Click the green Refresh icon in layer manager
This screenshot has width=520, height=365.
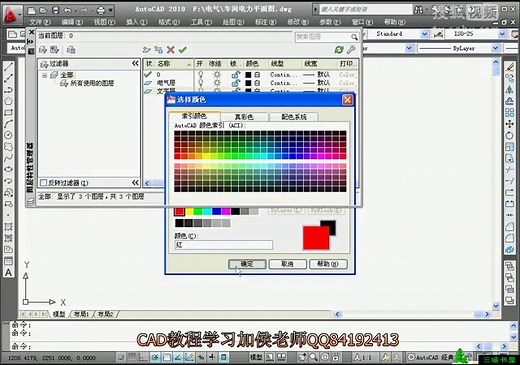339,50
